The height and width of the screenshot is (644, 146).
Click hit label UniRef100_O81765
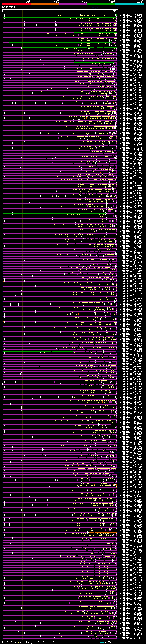point(131,95)
